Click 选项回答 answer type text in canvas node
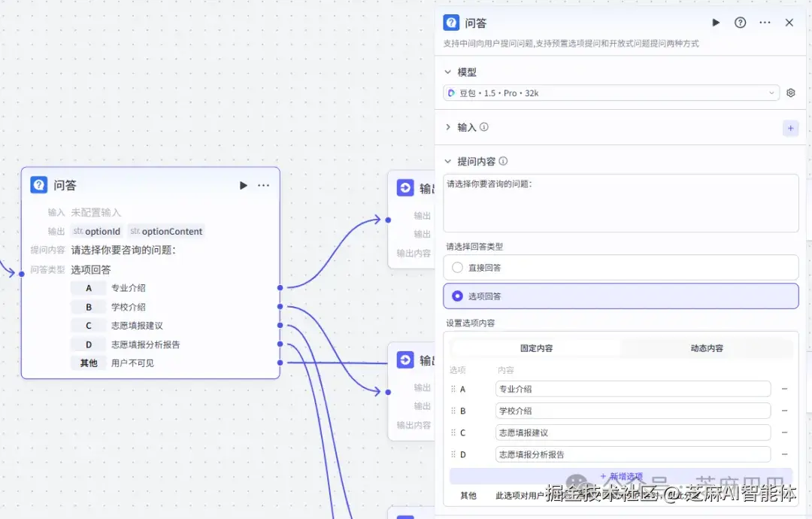Screen dimensions: 812x519 [x=91, y=269]
